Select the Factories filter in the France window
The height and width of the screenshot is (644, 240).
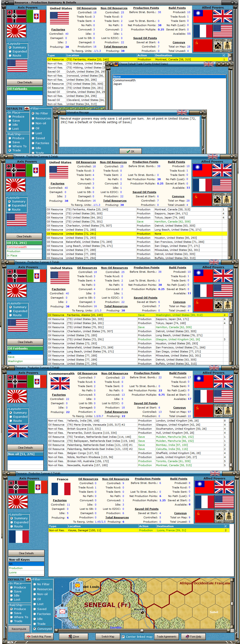point(42,614)
